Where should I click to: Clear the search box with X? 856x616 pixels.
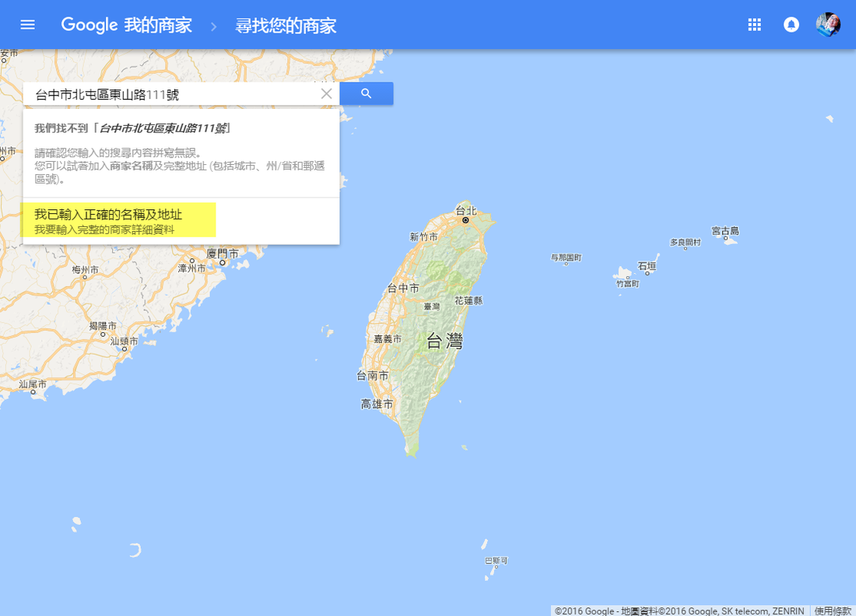tap(327, 94)
